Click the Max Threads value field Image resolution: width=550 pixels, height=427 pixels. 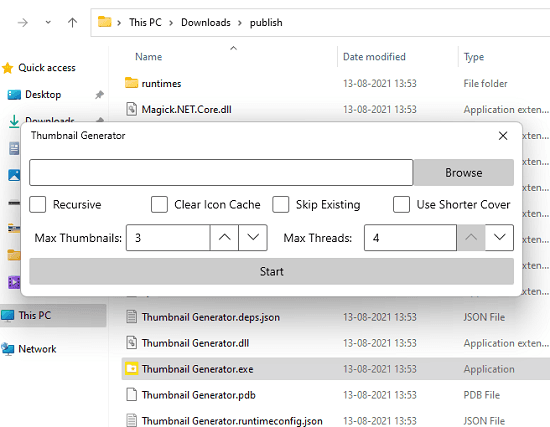(410, 238)
